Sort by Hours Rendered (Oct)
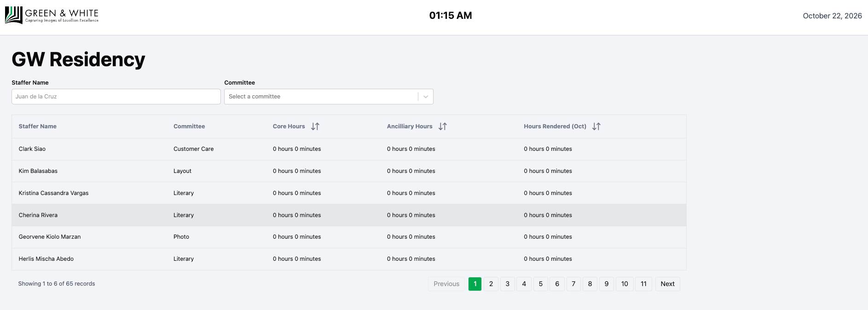868x310 pixels. pyautogui.click(x=596, y=126)
